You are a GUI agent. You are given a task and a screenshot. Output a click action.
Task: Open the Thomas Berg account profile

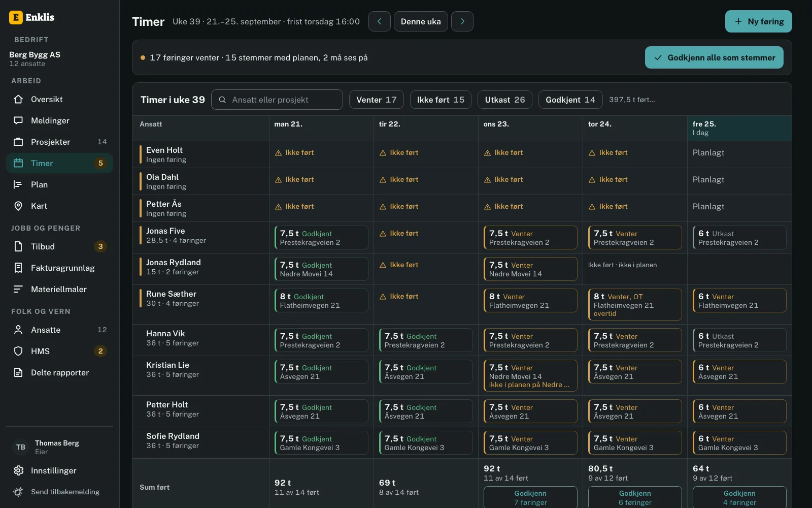[59, 447]
